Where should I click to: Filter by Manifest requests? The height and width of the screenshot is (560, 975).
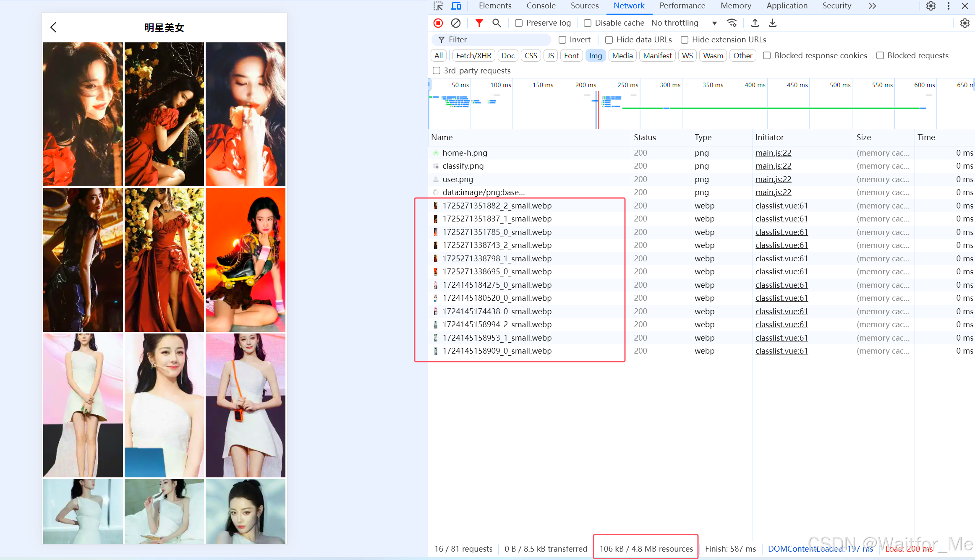[x=657, y=56]
